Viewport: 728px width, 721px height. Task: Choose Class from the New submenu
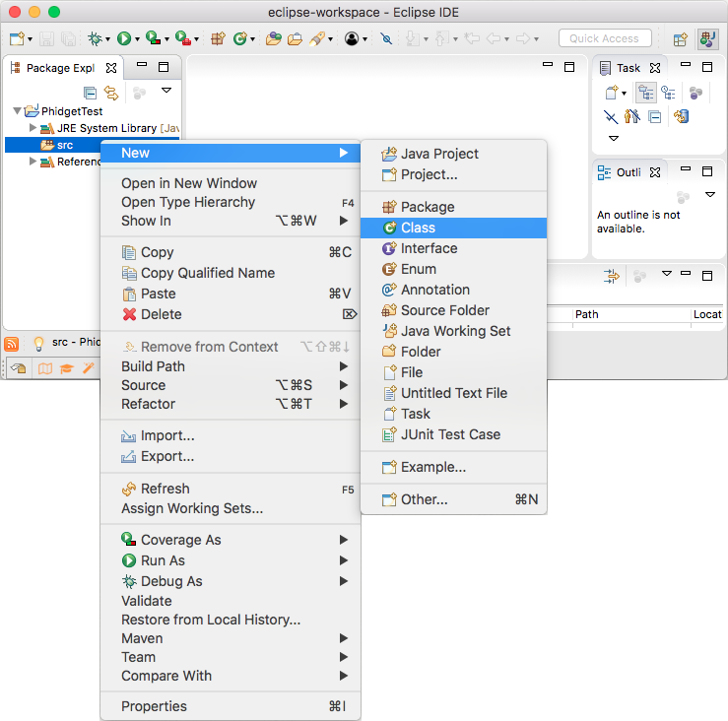tap(418, 228)
